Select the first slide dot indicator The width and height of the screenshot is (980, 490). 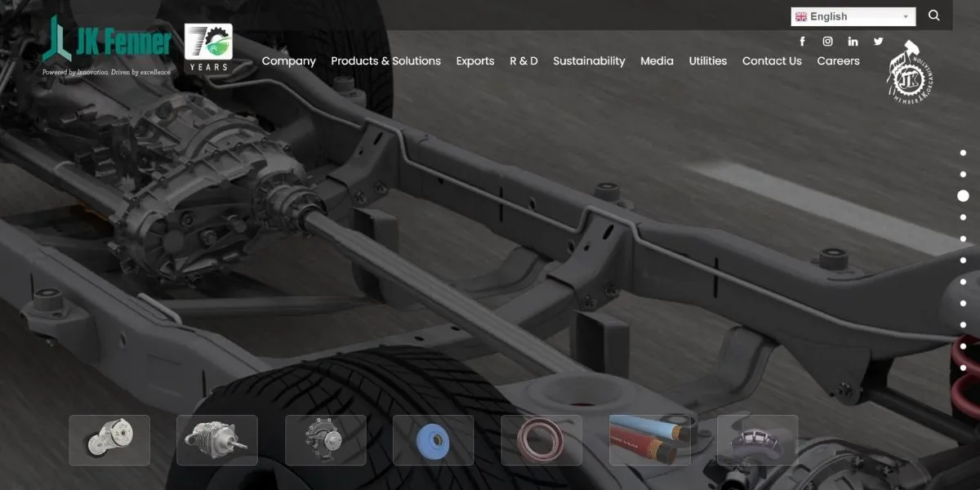963,153
